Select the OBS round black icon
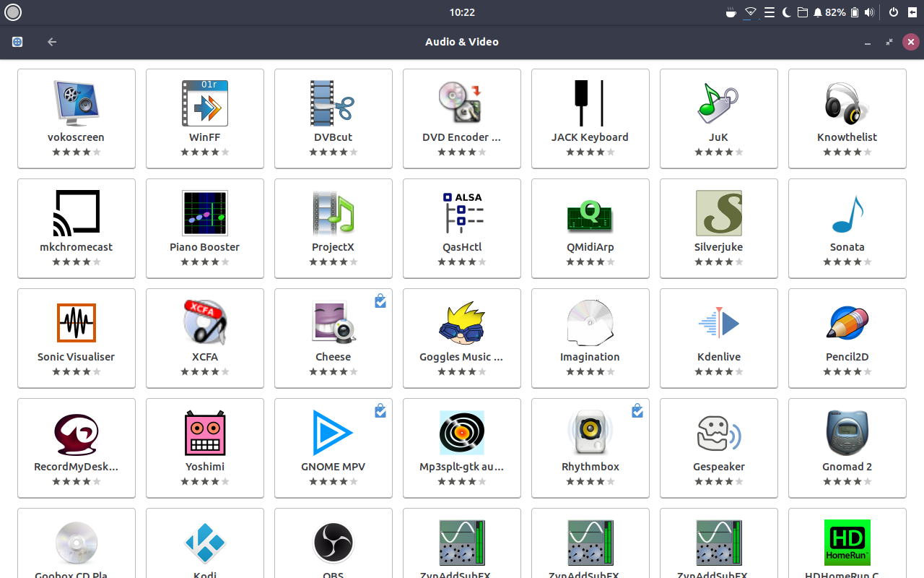The height and width of the screenshot is (578, 924). click(334, 543)
